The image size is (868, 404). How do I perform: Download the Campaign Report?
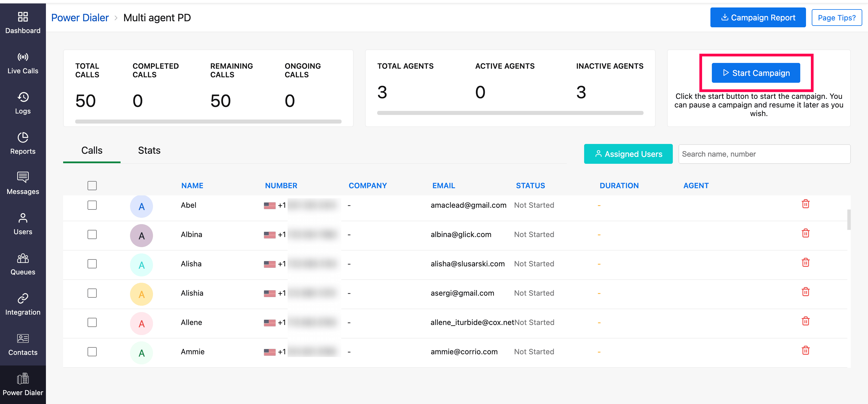[x=757, y=18]
